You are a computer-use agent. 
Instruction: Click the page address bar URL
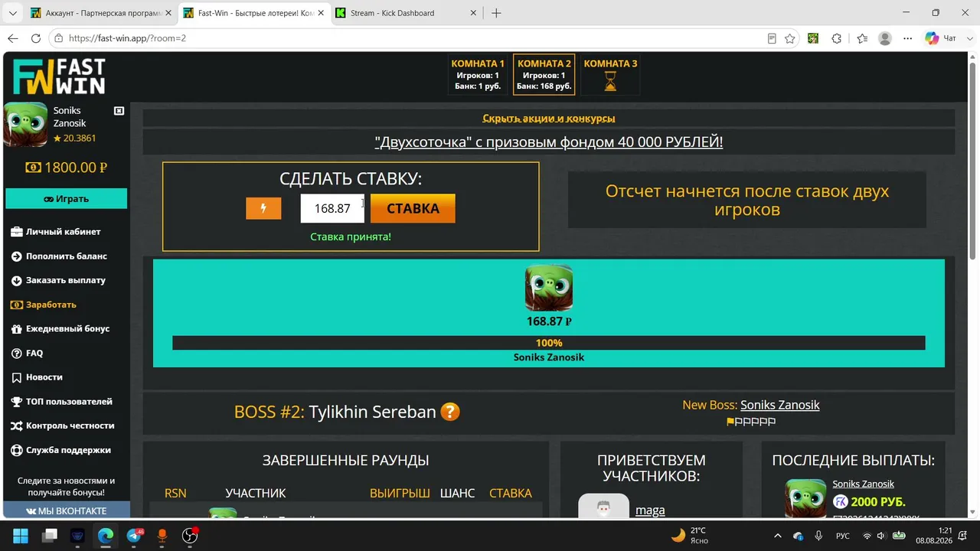click(x=127, y=38)
